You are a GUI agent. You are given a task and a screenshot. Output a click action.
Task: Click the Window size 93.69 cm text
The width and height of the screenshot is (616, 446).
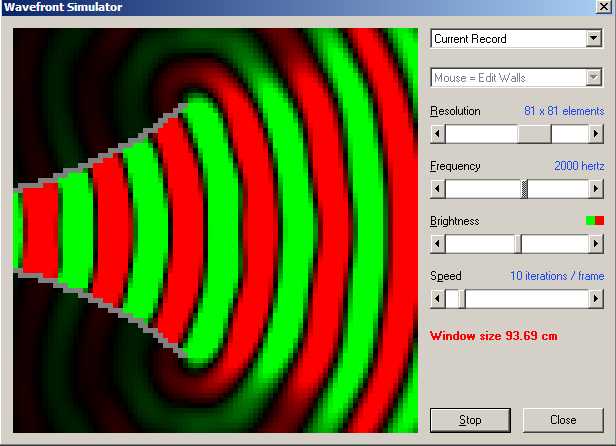coord(493,336)
